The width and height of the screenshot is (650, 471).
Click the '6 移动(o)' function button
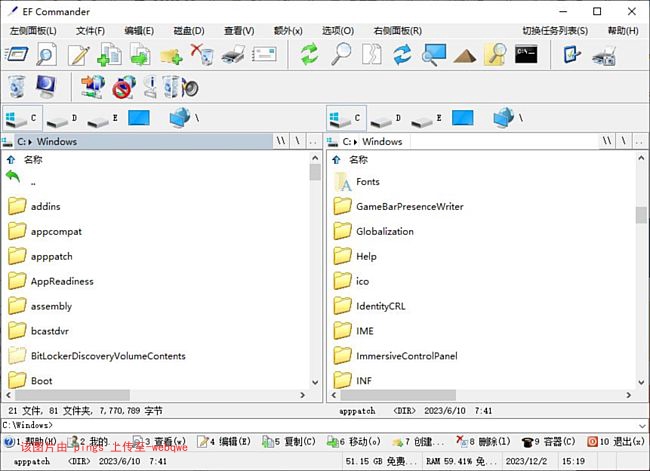pos(354,442)
